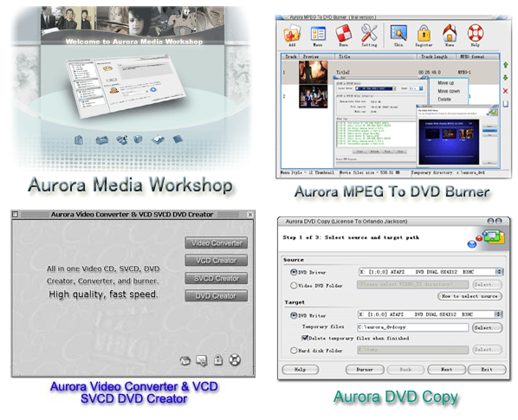Expand the target DVD Writer dropdown
The image size is (518, 420).
(499, 314)
